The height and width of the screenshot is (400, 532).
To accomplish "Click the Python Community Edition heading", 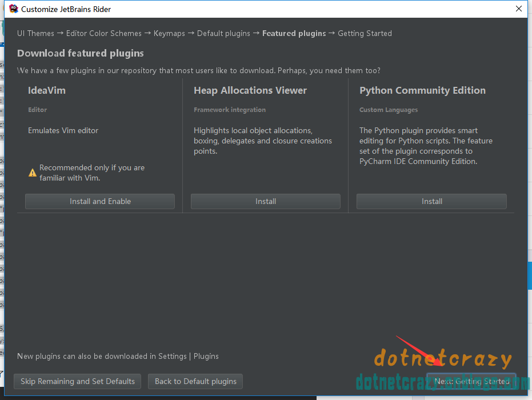I will [422, 90].
